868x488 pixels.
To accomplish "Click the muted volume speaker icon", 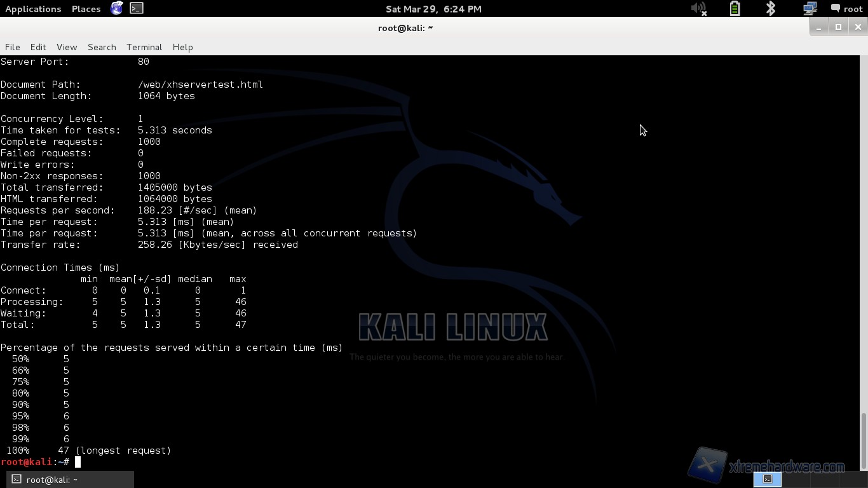I will click(698, 8).
